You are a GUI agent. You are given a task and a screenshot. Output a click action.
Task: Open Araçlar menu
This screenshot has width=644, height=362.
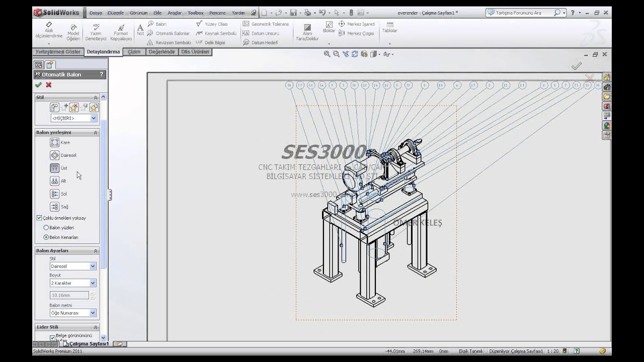[175, 13]
